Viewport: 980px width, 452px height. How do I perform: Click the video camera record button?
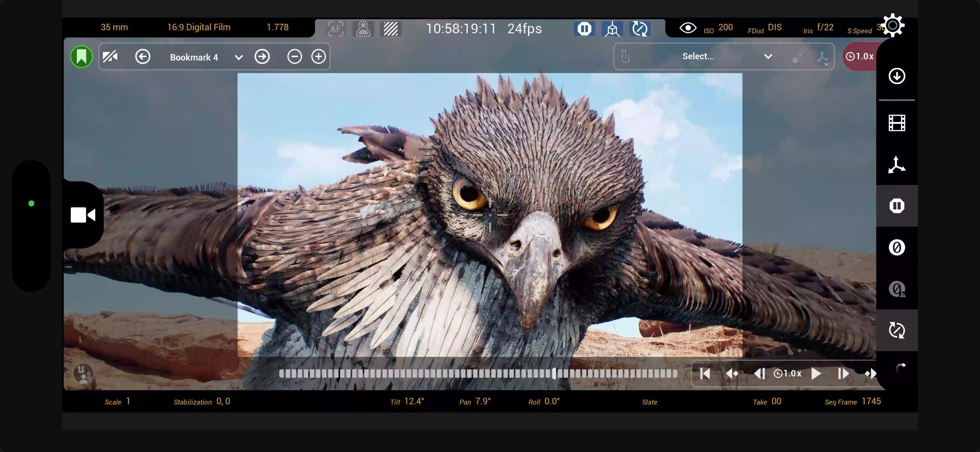[x=83, y=215]
